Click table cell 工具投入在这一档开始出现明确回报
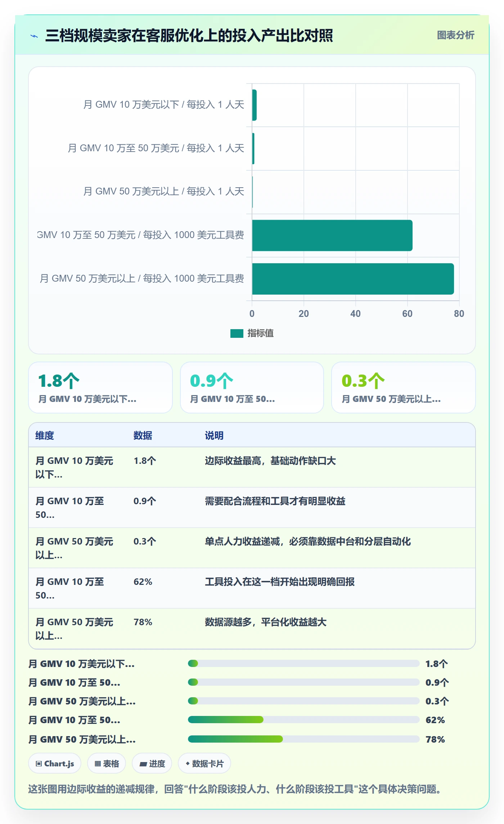 (280, 582)
